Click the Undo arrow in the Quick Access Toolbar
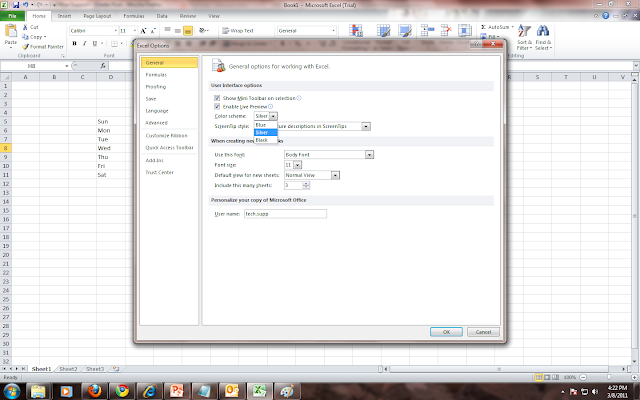Screen dimensions: 640x400 pos(26,5)
